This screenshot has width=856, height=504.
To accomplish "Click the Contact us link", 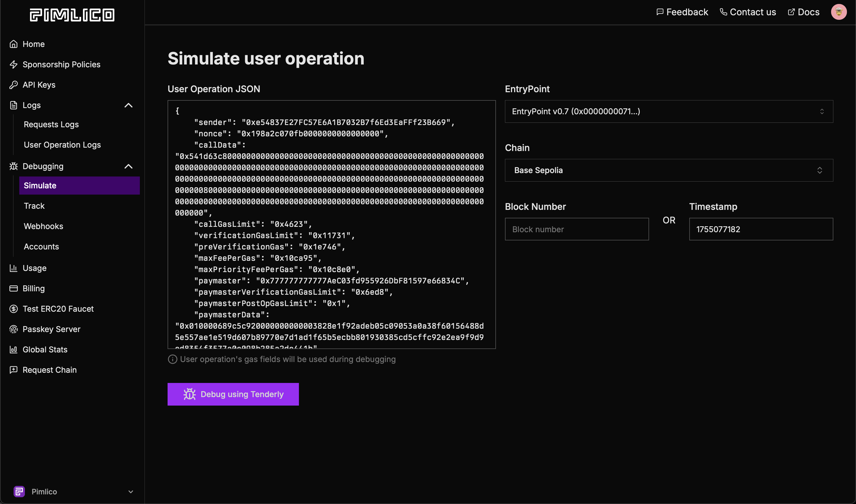I will 748,12.
